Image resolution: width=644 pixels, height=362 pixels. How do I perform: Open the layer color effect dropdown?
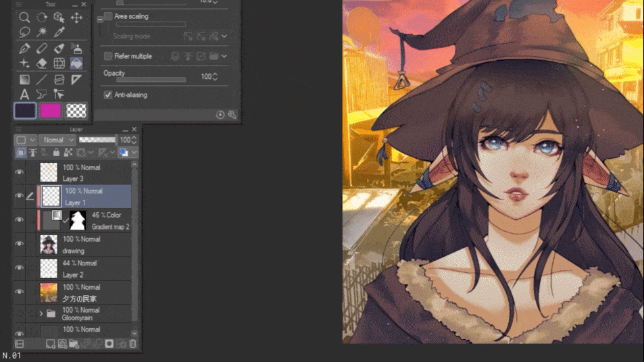tap(134, 153)
